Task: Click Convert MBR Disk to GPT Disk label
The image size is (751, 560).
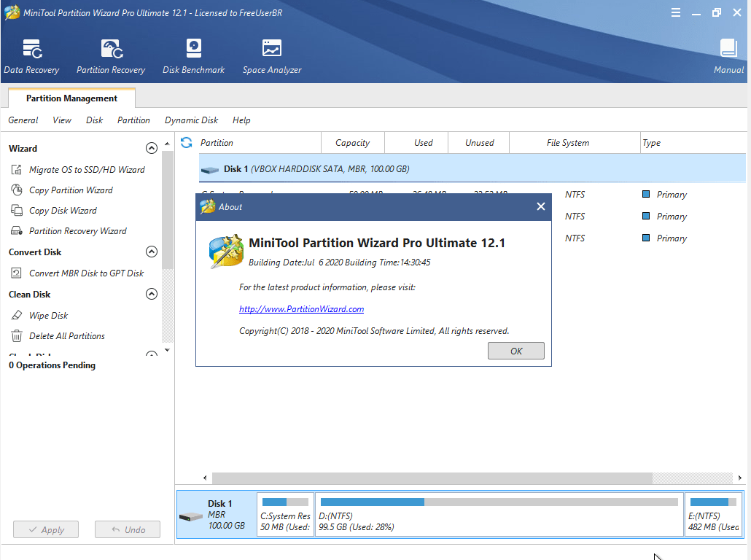Action: click(86, 273)
